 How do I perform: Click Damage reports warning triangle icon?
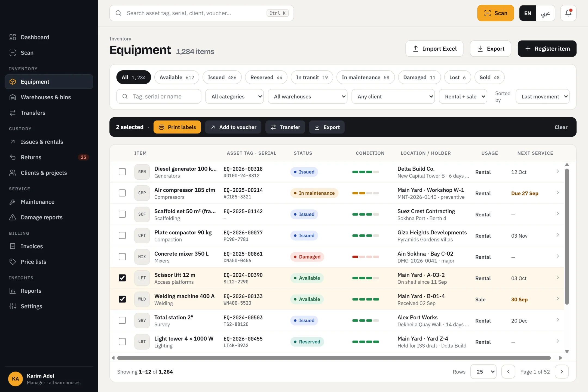13,217
